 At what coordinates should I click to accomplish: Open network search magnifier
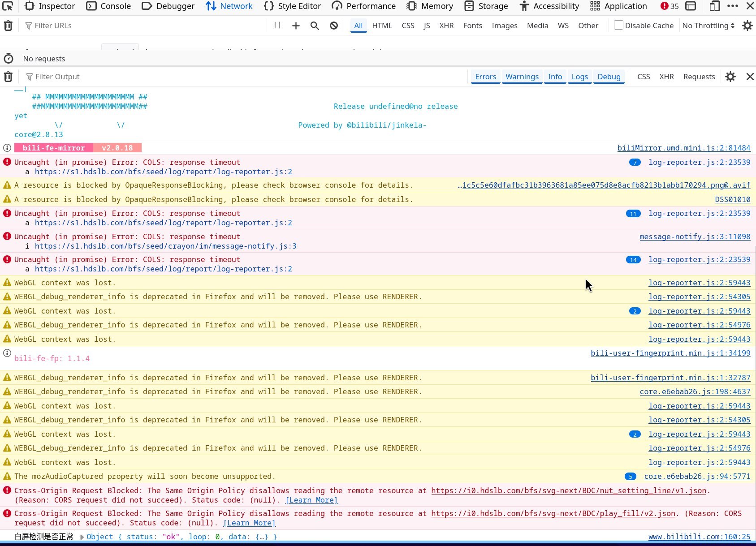click(x=315, y=26)
